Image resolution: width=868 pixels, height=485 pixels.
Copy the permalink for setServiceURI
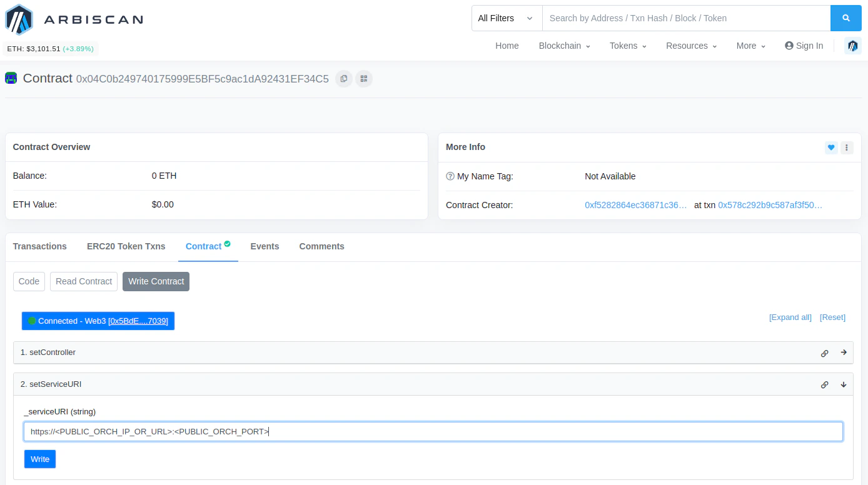point(825,385)
